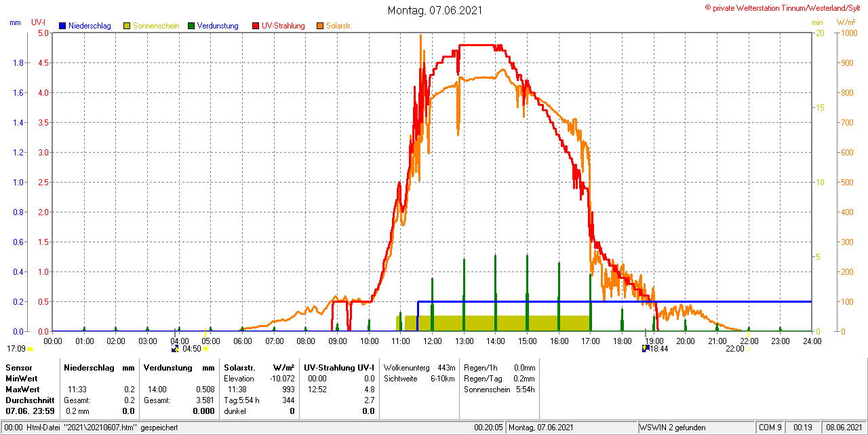Select the Sonnenschein legend label
The width and height of the screenshot is (868, 435).
pos(156,26)
